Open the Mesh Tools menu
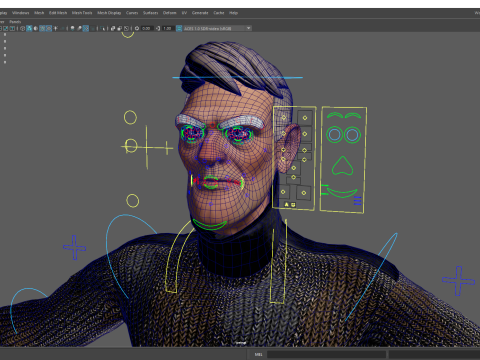Viewport: 480px width, 360px height. pyautogui.click(x=82, y=13)
